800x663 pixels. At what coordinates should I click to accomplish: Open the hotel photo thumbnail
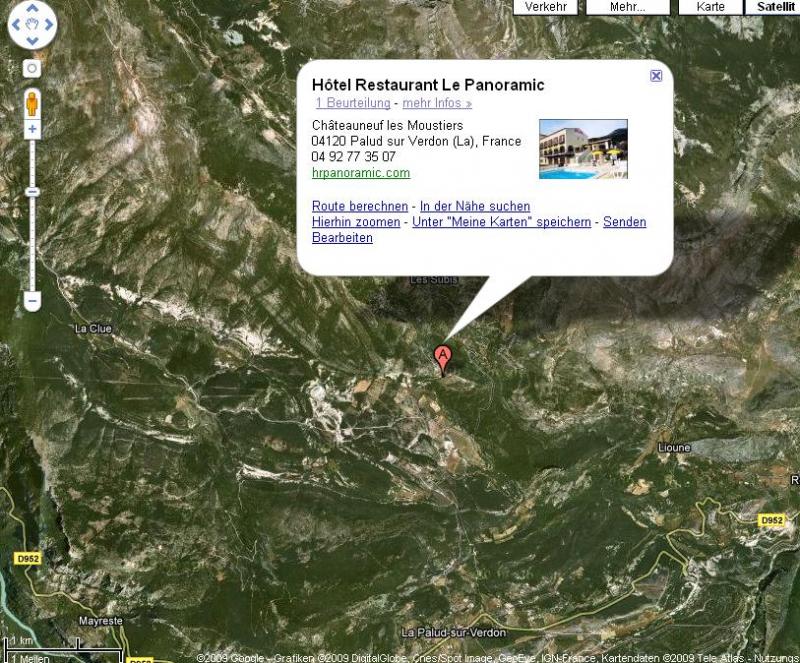pos(583,149)
